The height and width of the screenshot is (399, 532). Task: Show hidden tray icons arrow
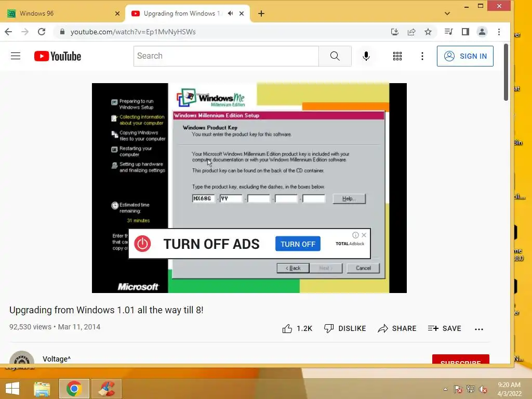click(445, 389)
